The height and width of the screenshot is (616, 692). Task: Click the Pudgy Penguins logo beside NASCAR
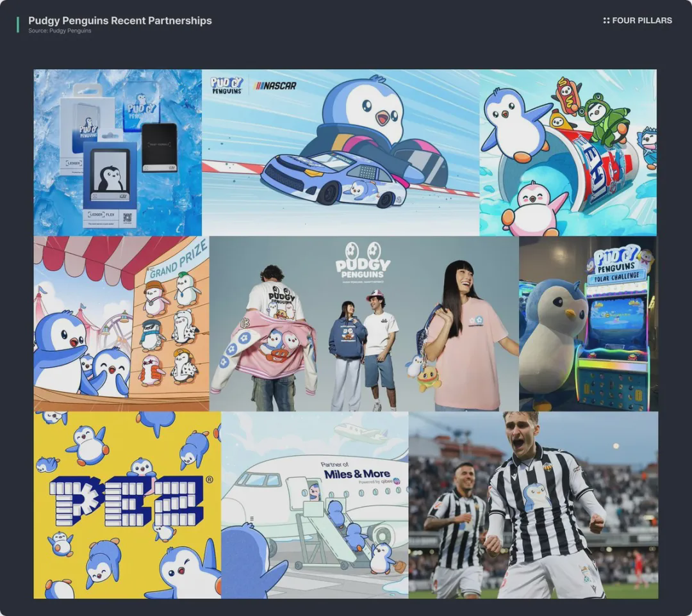coord(227,86)
